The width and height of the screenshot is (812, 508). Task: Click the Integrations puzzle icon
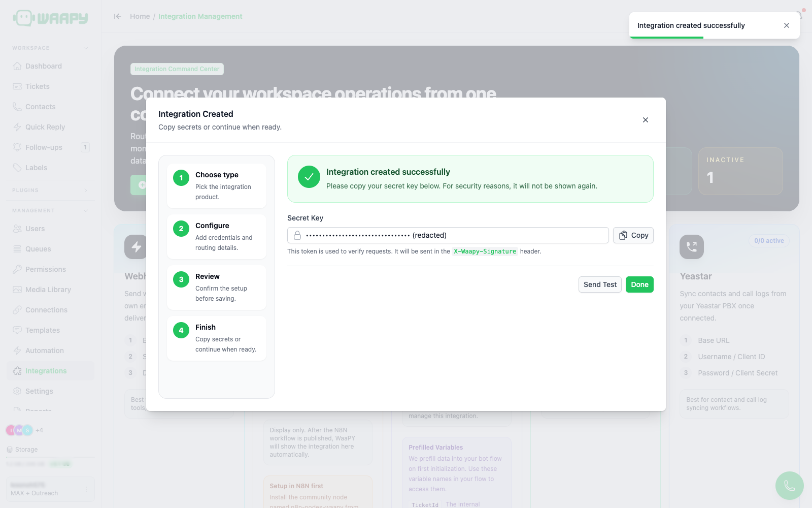point(17,371)
